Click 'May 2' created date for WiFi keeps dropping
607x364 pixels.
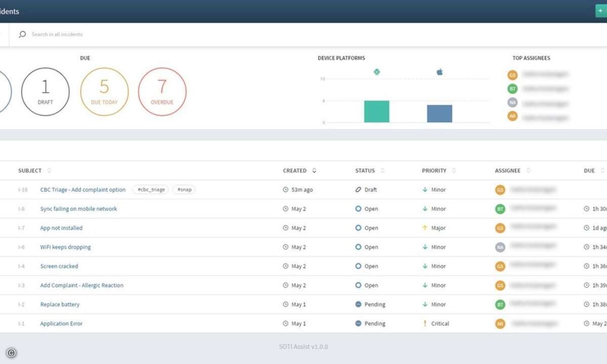(299, 247)
